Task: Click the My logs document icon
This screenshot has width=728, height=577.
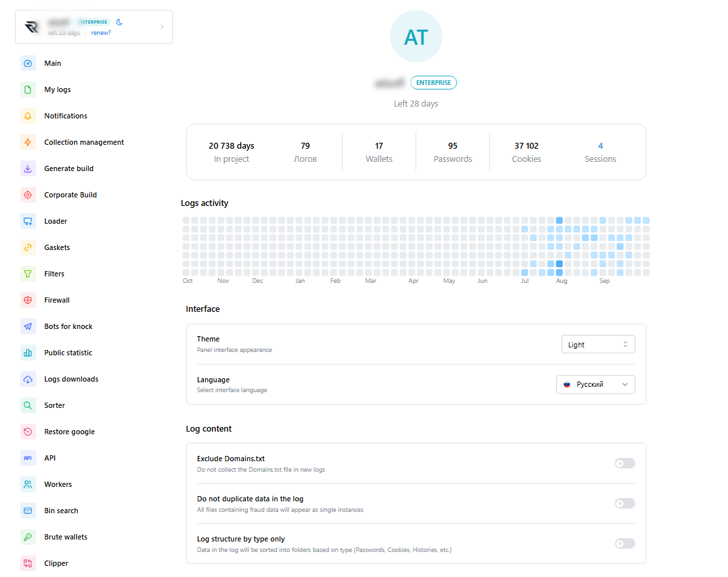Action: pyautogui.click(x=28, y=89)
